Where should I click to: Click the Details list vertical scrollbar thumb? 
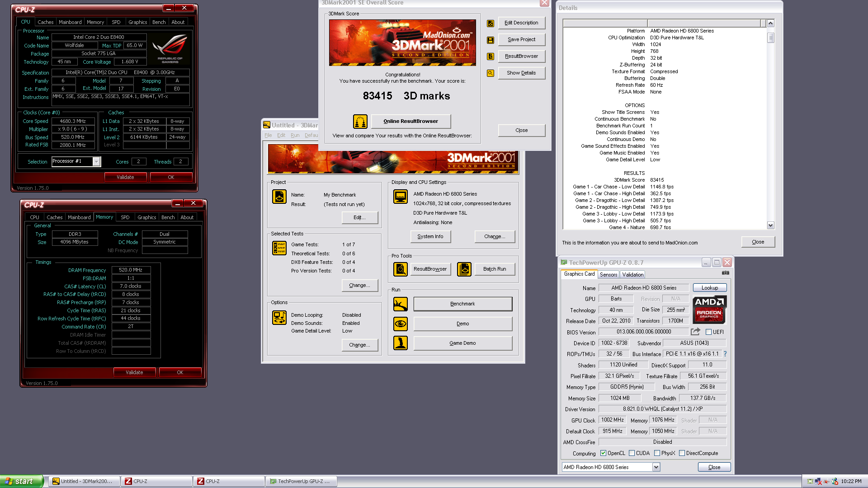click(x=771, y=38)
